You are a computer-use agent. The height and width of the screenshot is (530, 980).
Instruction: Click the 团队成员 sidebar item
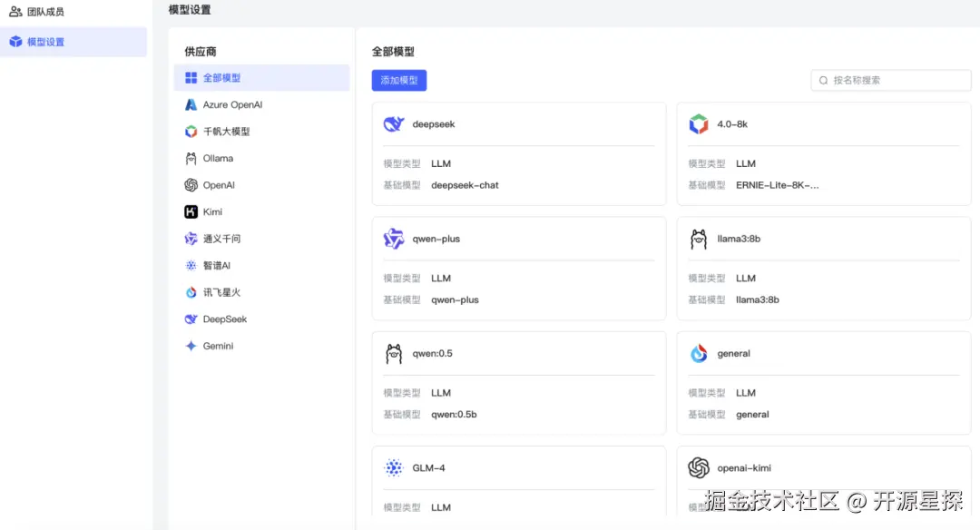43,11
